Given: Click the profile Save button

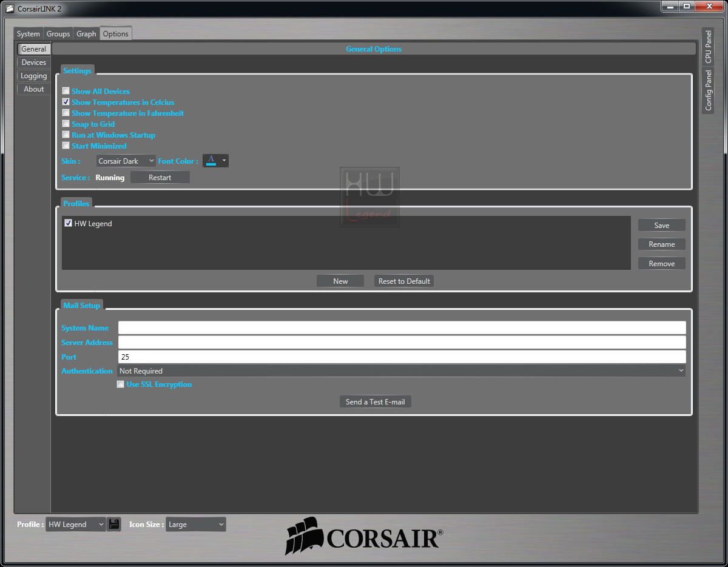Looking at the screenshot, I should pos(662,226).
